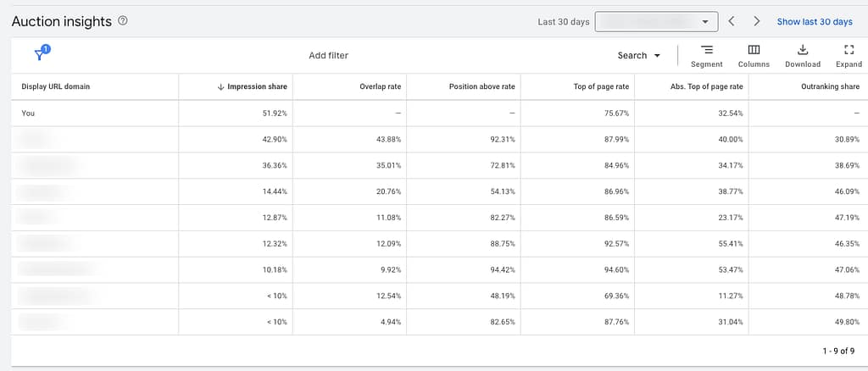Expand the Search dropdown
Image resolution: width=868 pixels, height=371 pixels.
pos(638,56)
